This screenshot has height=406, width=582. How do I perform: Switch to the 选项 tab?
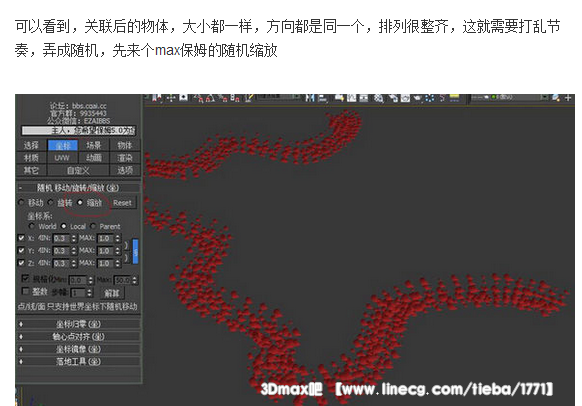tap(125, 170)
